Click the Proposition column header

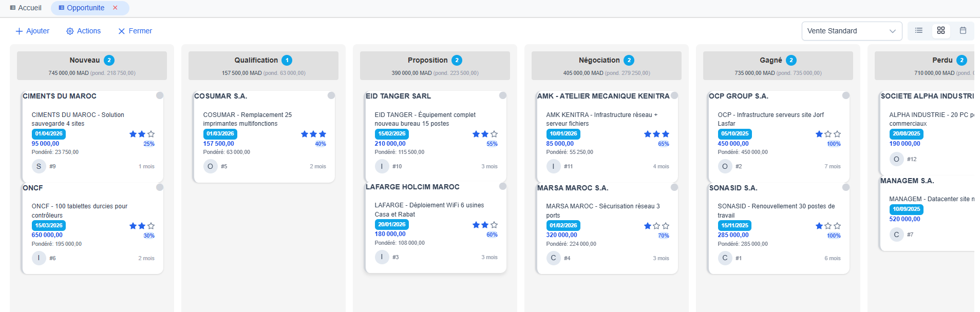(x=435, y=65)
